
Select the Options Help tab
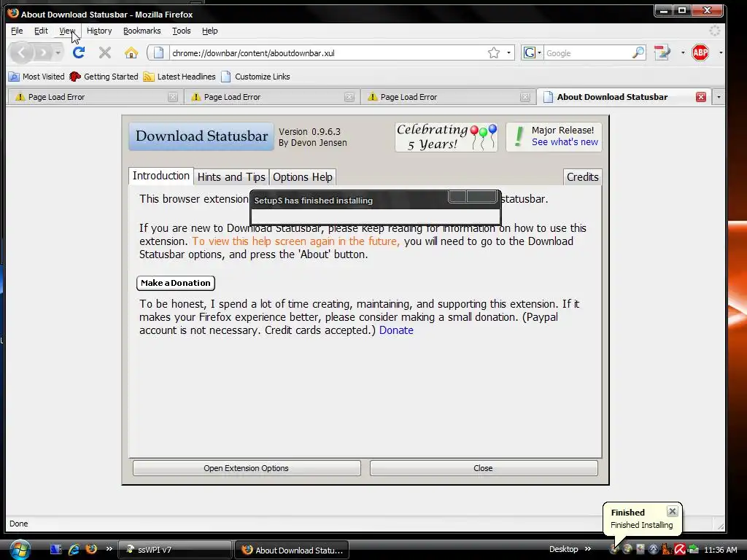click(x=303, y=177)
